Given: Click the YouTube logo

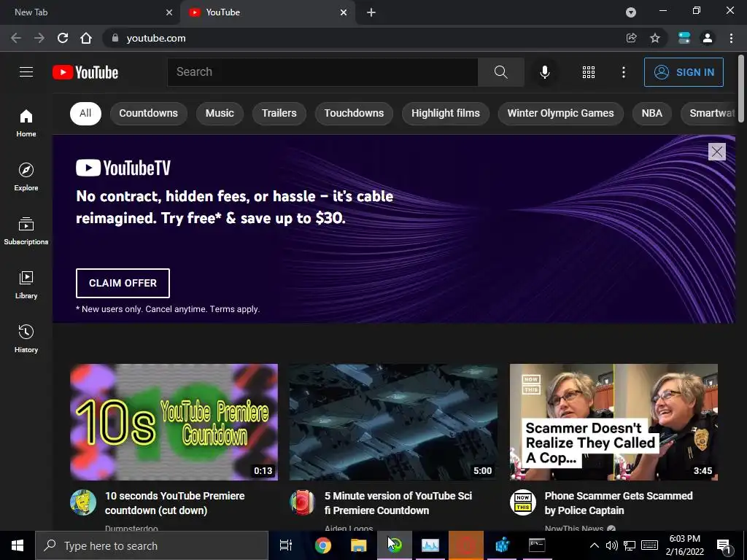Looking at the screenshot, I should coord(85,72).
